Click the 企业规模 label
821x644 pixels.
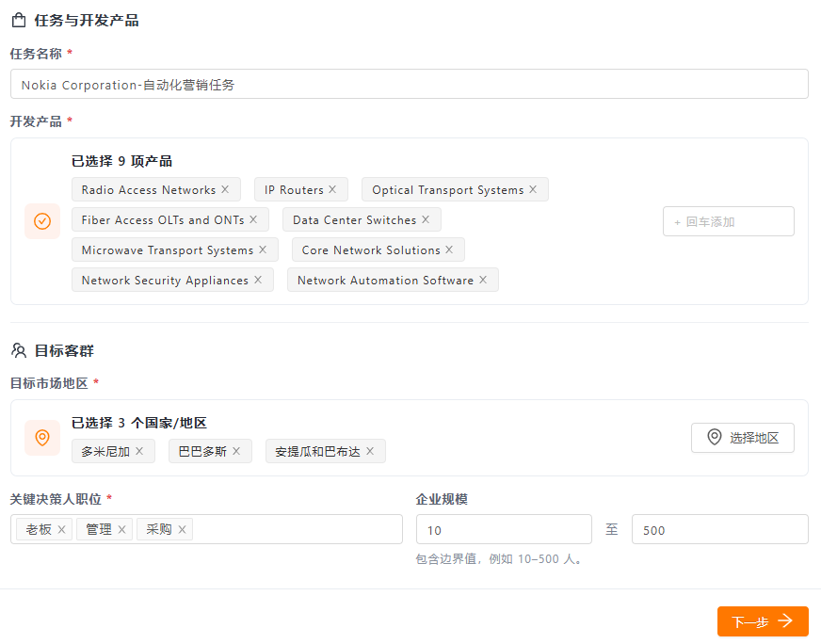(442, 499)
